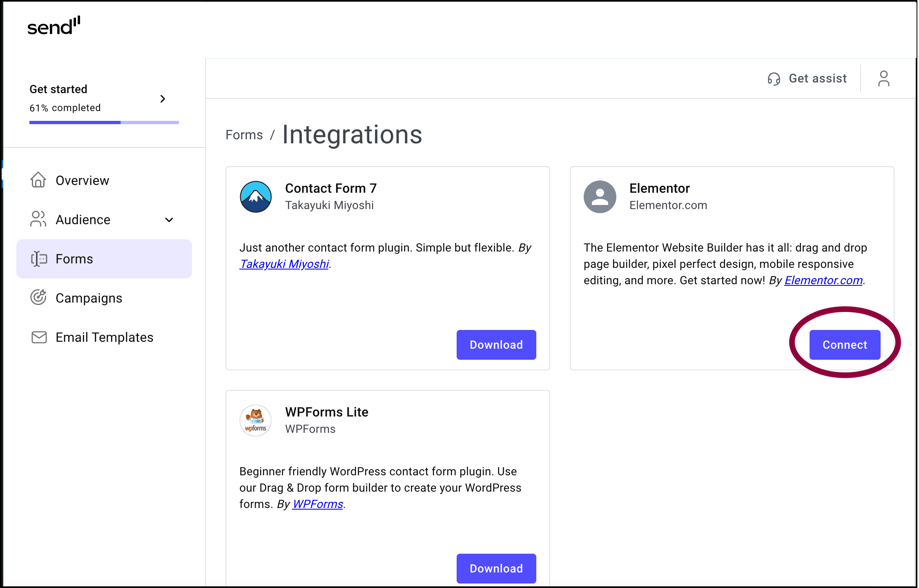Click the WPForms Lite bear logo
Screen dimensions: 919x588
pyautogui.click(x=256, y=421)
